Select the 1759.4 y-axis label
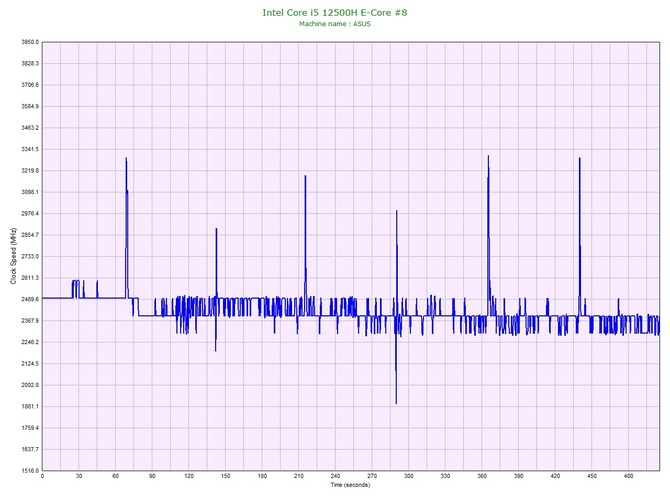Viewport: 670px width, 502px height. [x=30, y=428]
